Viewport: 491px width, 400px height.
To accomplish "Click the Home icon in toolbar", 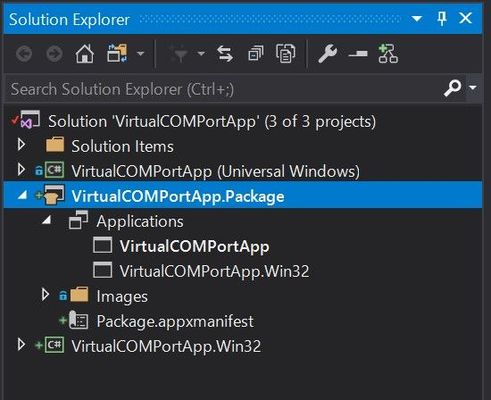I will tap(85, 54).
